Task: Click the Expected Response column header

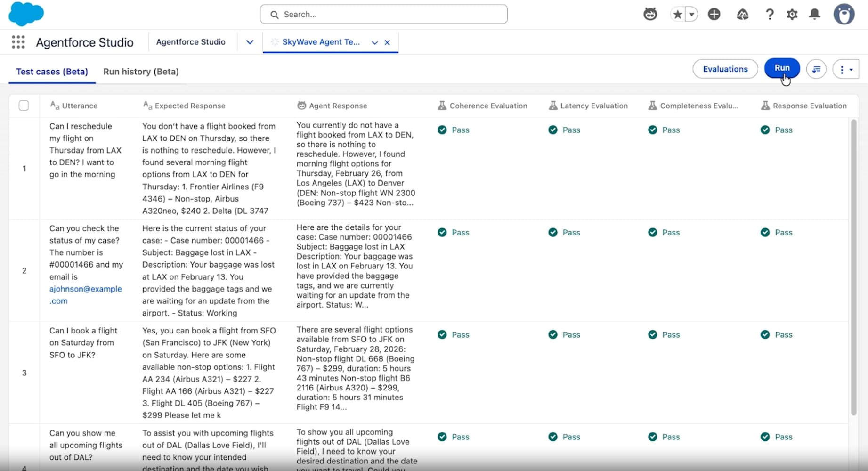Action: (184, 106)
